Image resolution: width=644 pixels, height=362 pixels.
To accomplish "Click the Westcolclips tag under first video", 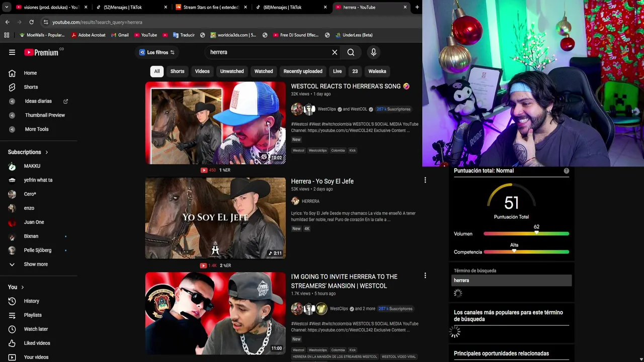I will [317, 150].
